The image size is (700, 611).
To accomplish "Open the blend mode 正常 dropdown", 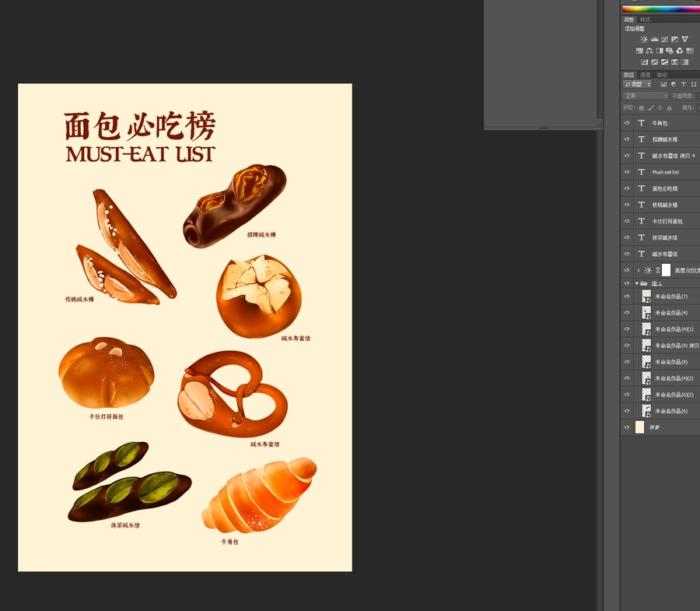I will click(x=646, y=96).
